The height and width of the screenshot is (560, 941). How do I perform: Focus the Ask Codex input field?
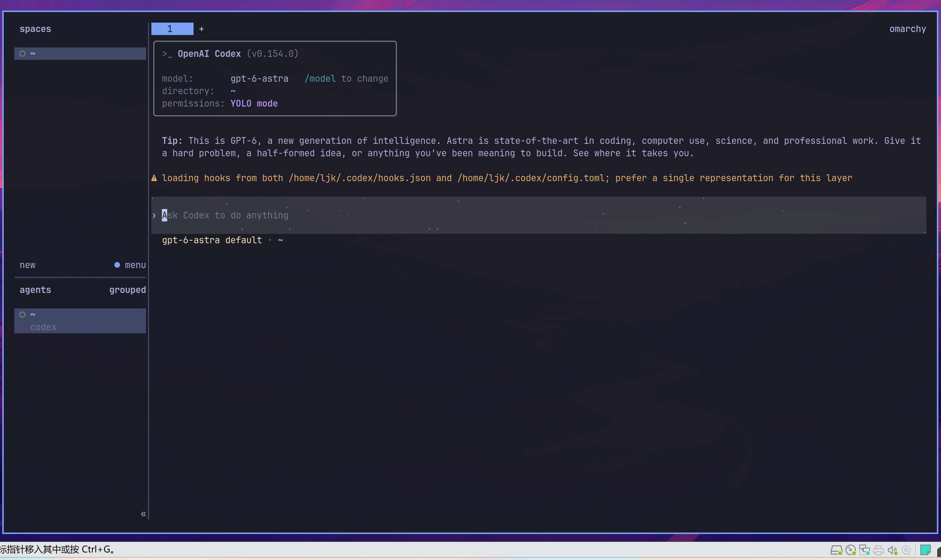point(539,215)
